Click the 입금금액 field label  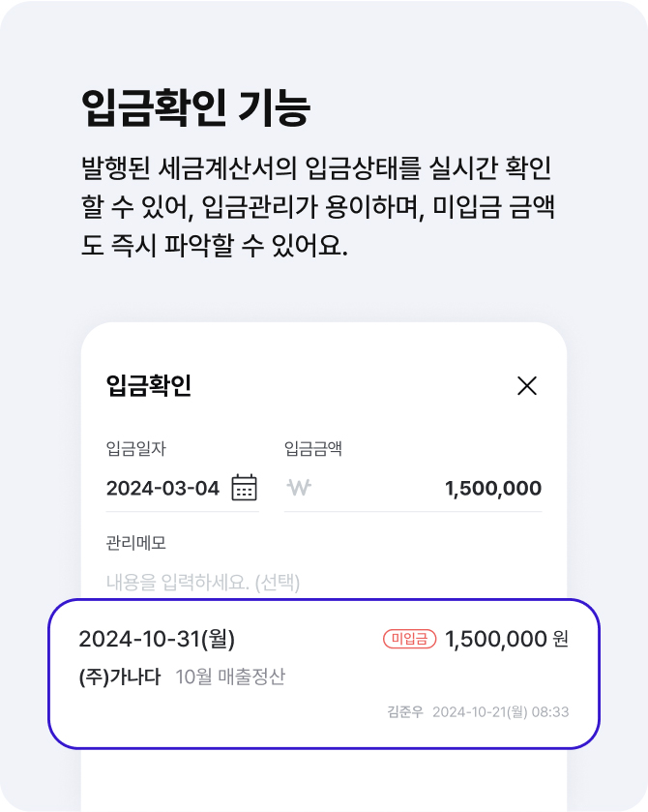[x=313, y=448]
